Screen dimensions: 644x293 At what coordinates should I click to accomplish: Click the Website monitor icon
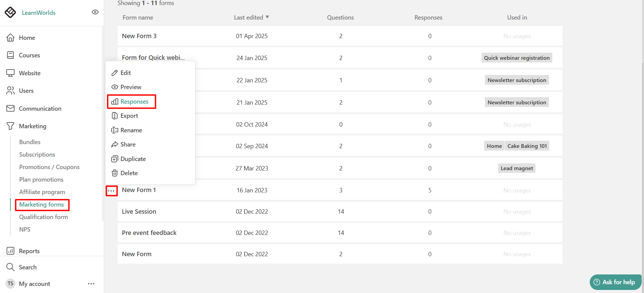(10, 73)
